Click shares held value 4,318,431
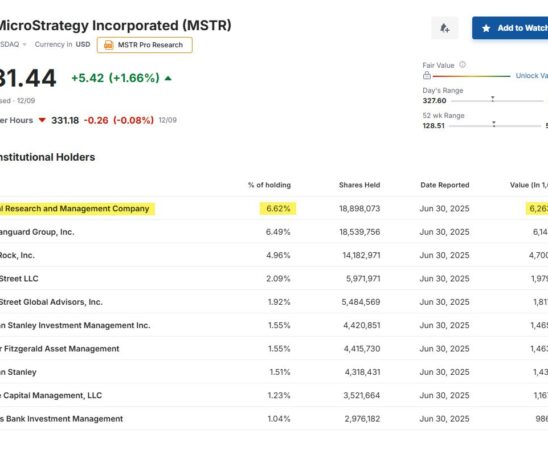The height and width of the screenshot is (450, 548). pyautogui.click(x=362, y=372)
